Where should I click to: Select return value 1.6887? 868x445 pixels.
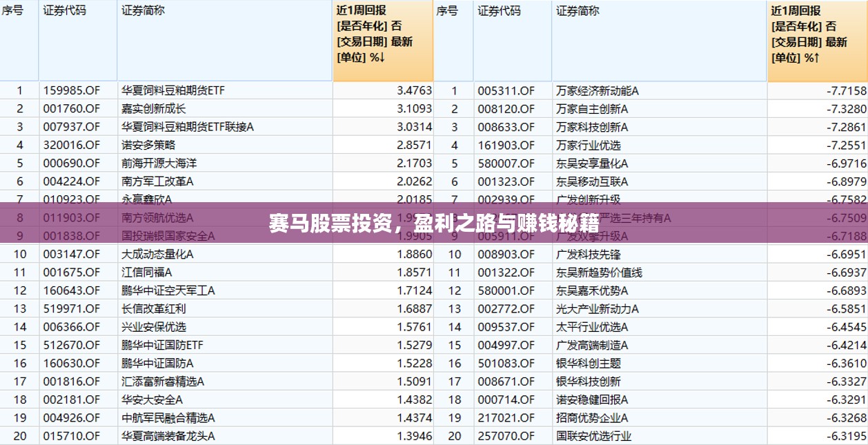[x=414, y=308]
